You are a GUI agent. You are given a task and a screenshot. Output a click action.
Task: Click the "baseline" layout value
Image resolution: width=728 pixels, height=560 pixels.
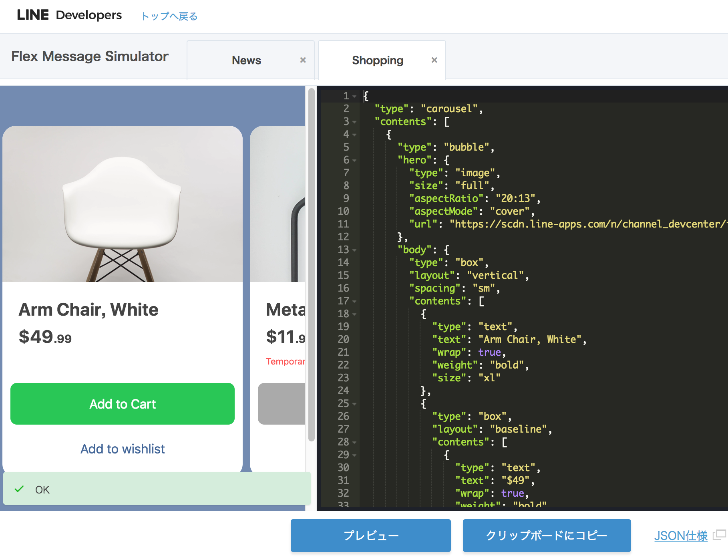tap(519, 429)
